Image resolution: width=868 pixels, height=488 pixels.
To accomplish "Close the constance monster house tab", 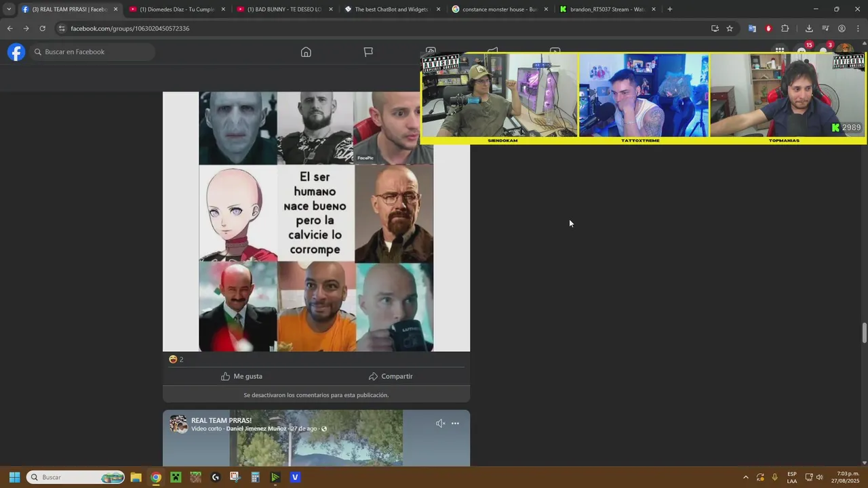I will pos(546,9).
